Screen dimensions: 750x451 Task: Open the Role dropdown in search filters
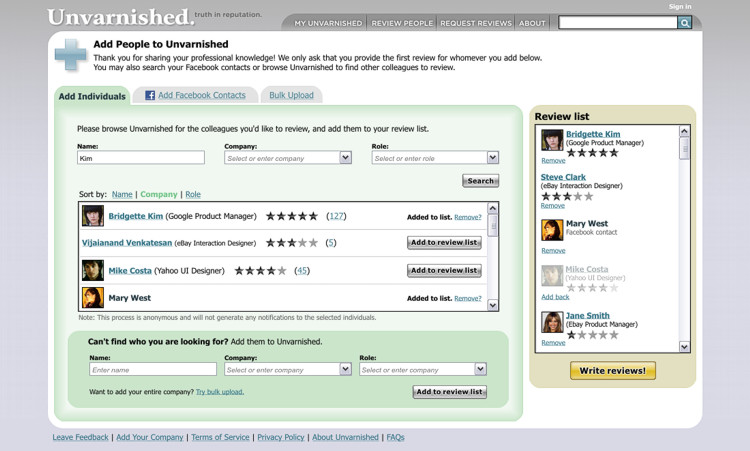click(x=493, y=157)
